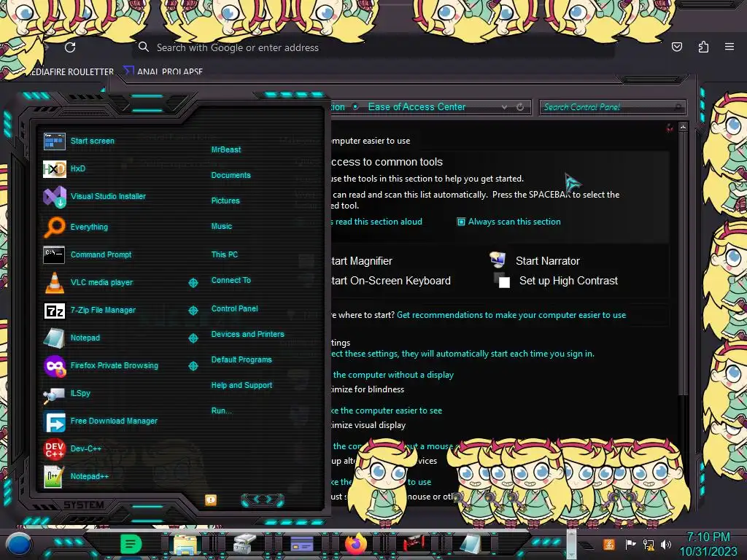Click the Firefox address search bar
The image size is (747, 560).
[x=373, y=47]
